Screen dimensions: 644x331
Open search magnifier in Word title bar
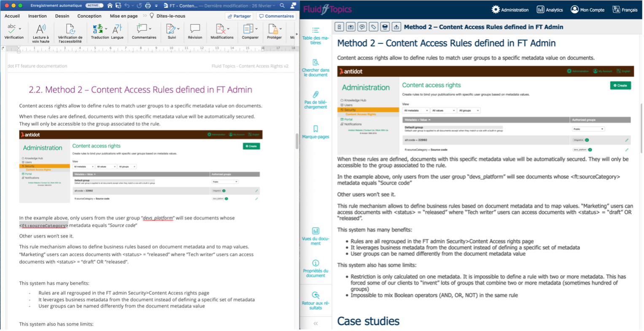(282, 5)
